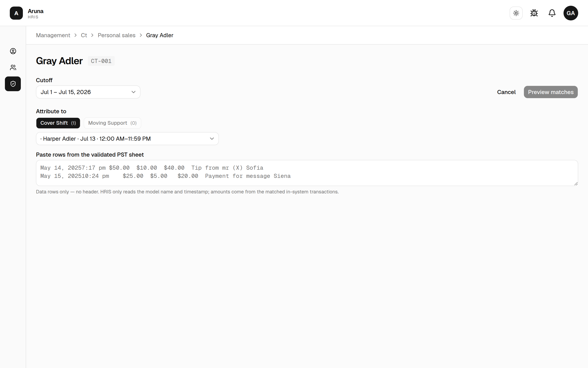Go to Ct breadcrumb

(84, 35)
